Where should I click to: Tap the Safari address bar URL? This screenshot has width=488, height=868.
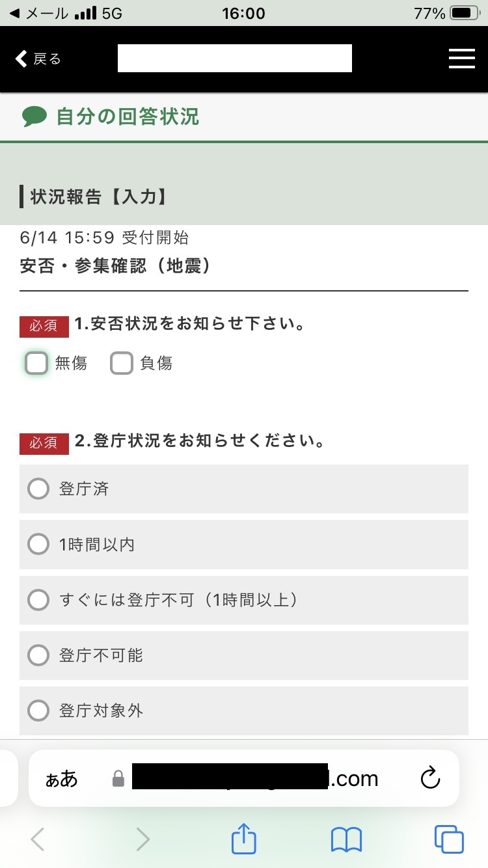point(254,778)
